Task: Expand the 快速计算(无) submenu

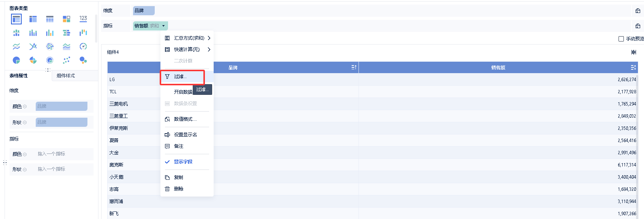Action: 187,50
